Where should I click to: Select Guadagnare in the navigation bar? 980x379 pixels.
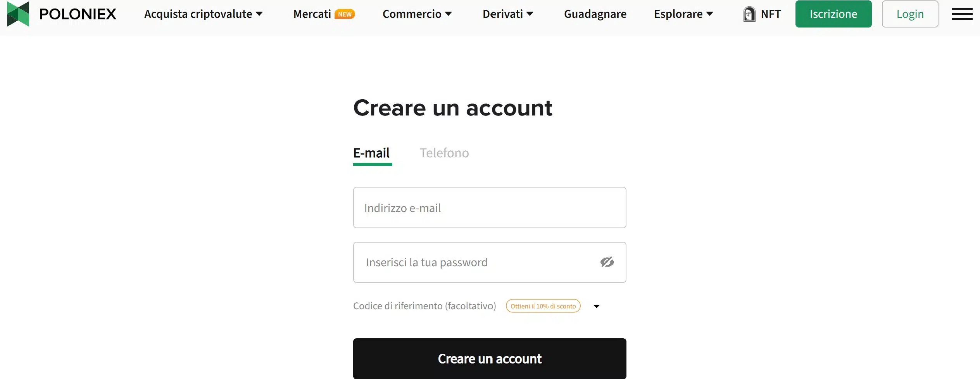coord(595,14)
